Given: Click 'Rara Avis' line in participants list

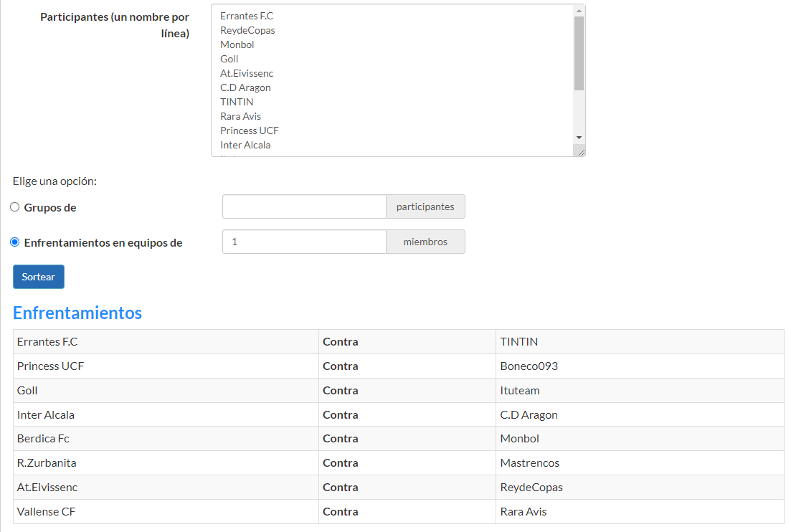Looking at the screenshot, I should point(241,116).
